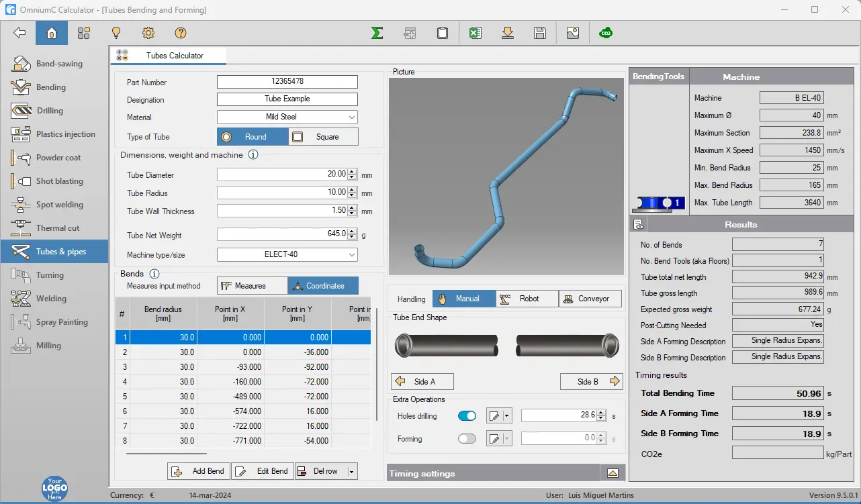Click the Side B arrow button

(592, 382)
